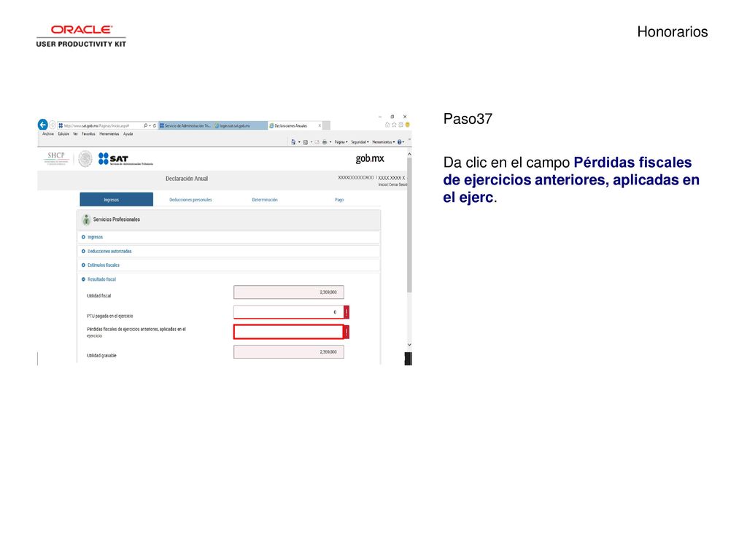
Task: Click the PTU pagada en el ejercicio field
Action: [289, 312]
